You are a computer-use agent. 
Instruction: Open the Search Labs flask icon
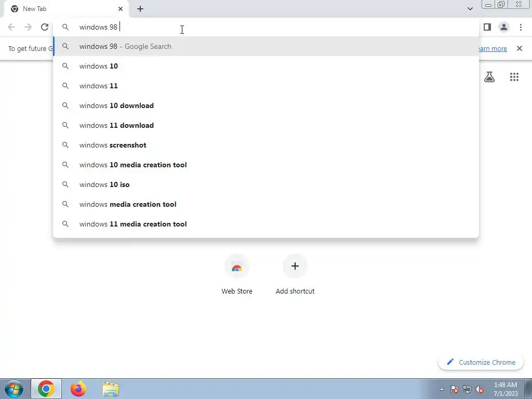pyautogui.click(x=489, y=77)
